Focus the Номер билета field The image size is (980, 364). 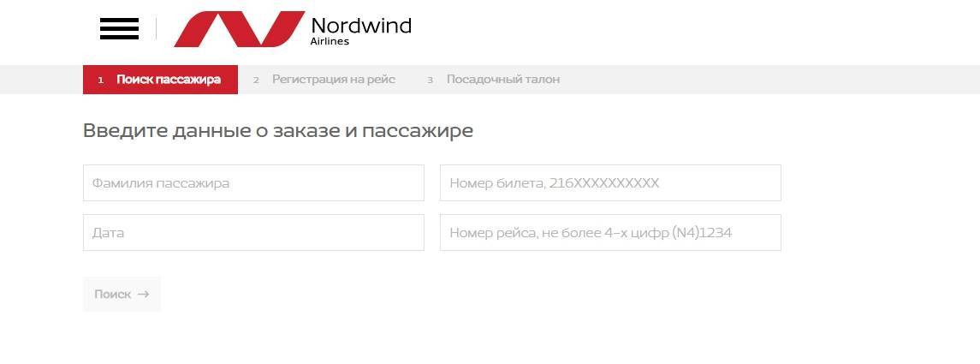click(610, 183)
